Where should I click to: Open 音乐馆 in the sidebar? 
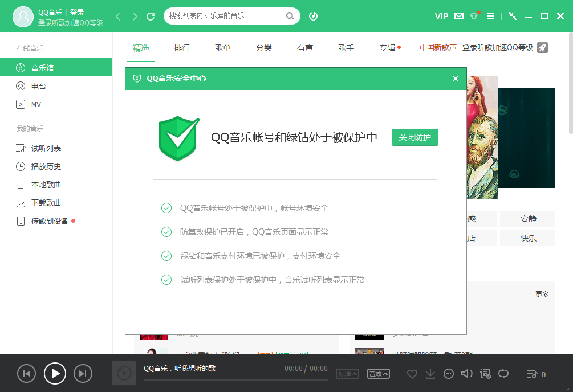click(x=56, y=68)
